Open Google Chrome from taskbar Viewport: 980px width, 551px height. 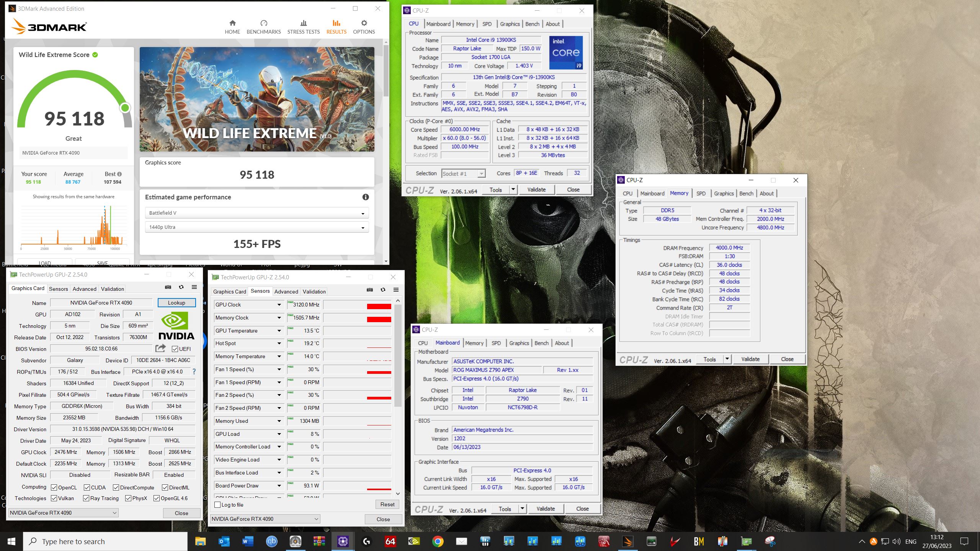click(x=438, y=541)
